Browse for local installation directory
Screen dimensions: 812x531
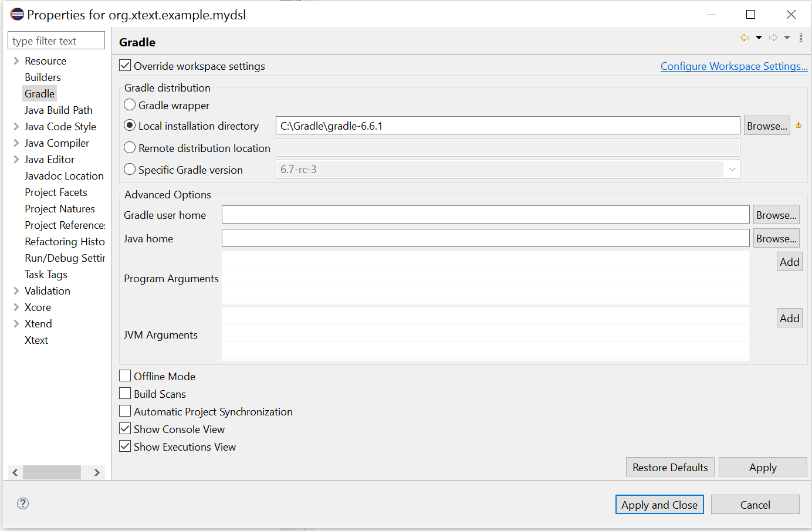pos(767,126)
